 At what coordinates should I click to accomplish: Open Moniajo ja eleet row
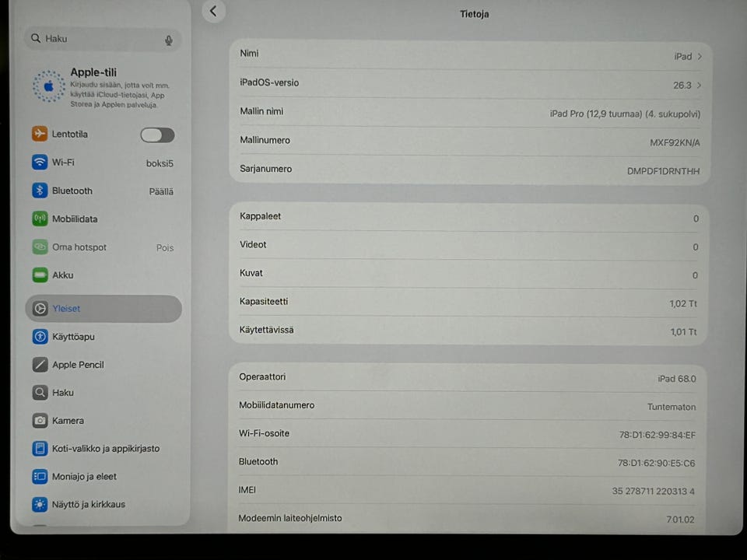103,476
